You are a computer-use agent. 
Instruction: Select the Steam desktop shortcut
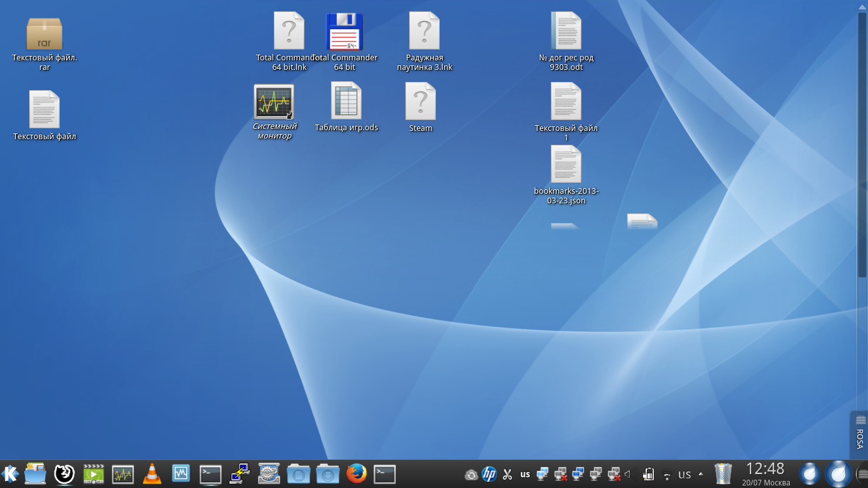pos(421,102)
